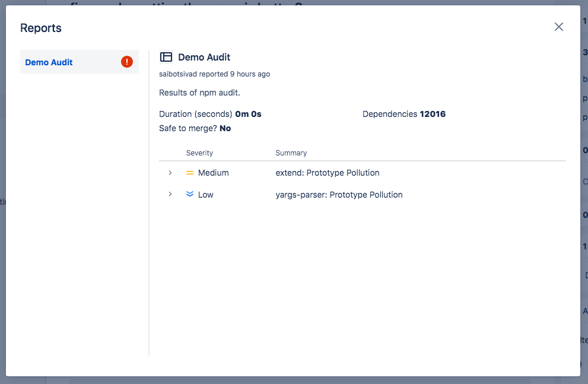
Task: Click the Dependencies 12016 value
Action: [x=433, y=114]
